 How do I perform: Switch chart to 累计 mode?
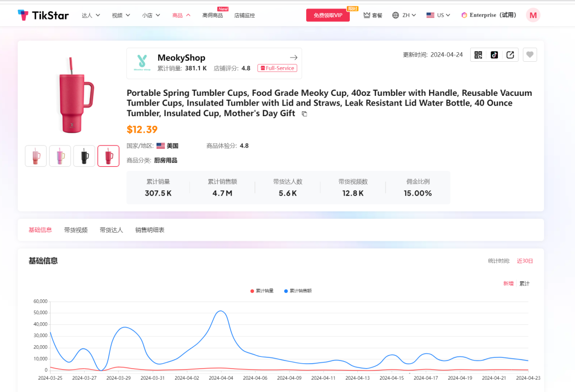524,283
